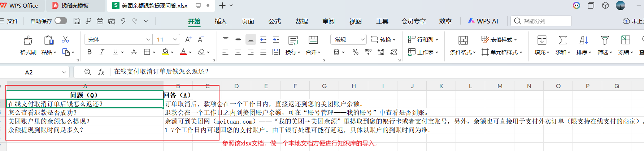Apply the percent style icon
This screenshot has height=151, width=644.
356,52
